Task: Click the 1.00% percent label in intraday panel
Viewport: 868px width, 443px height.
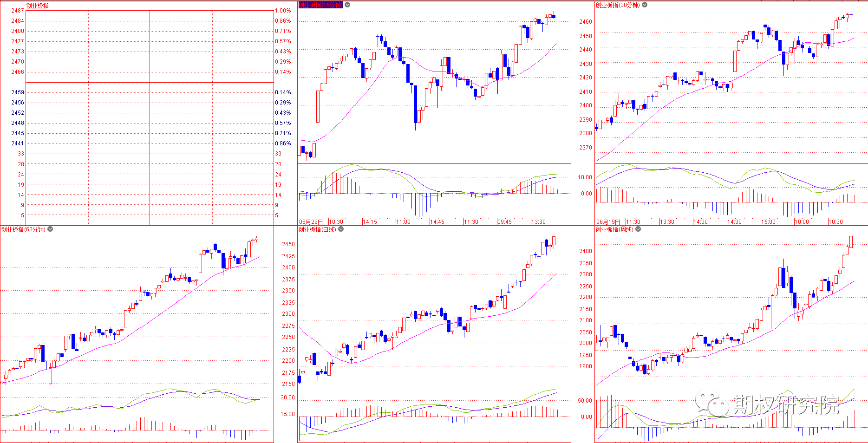Action: point(283,11)
